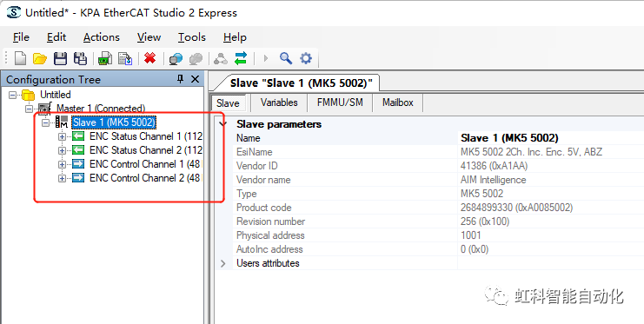The height and width of the screenshot is (324, 644).
Task: Collapse the Master 1 tree node
Action: coord(30,109)
